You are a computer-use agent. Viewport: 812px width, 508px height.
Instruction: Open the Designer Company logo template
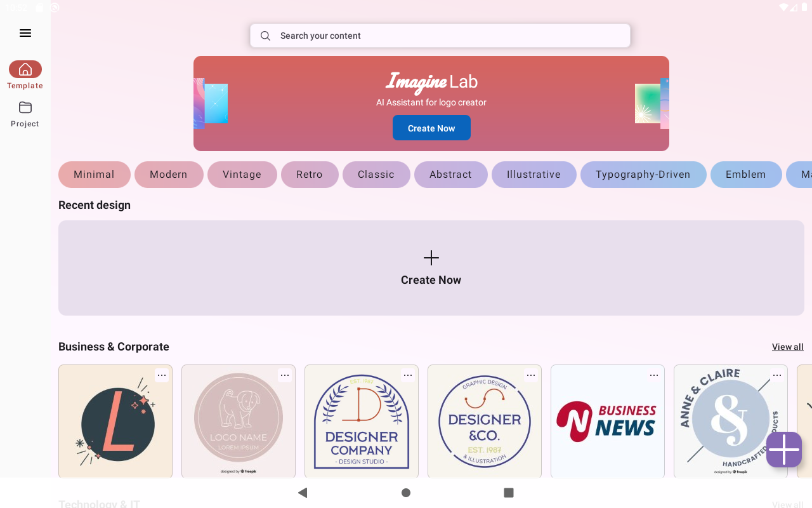pyautogui.click(x=362, y=422)
